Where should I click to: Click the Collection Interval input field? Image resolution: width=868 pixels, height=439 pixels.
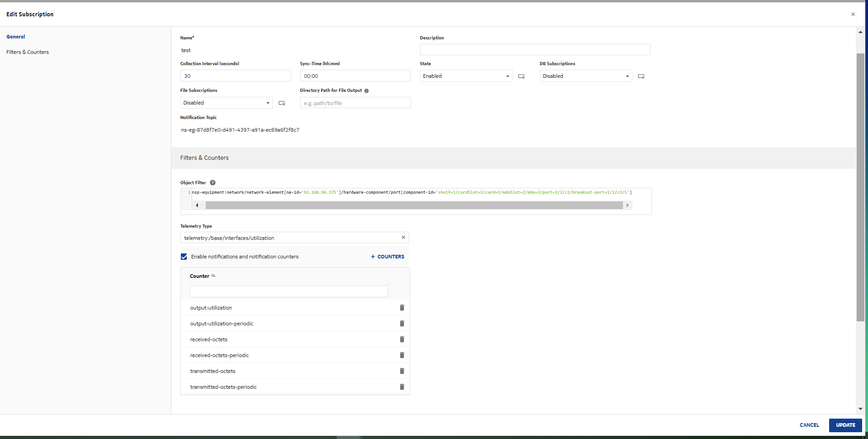click(x=235, y=76)
